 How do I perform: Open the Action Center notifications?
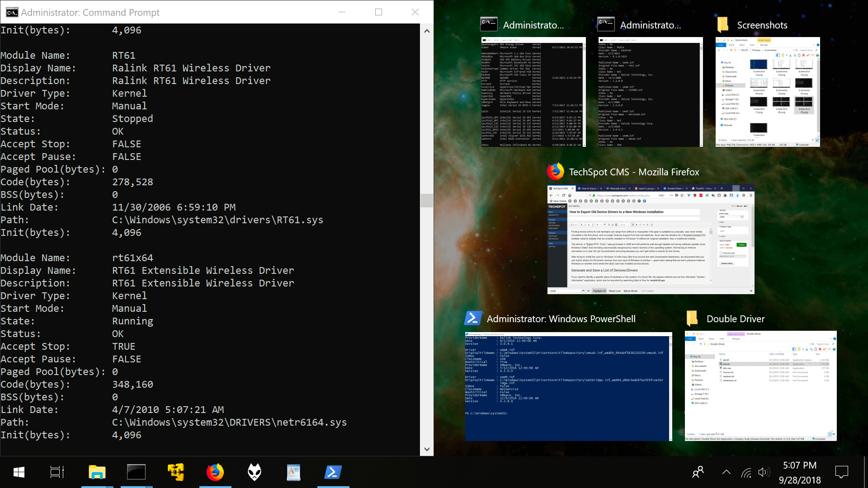[x=841, y=472]
